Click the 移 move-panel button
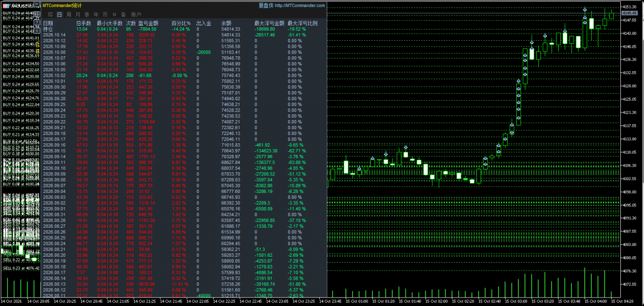 (x=37, y=13)
